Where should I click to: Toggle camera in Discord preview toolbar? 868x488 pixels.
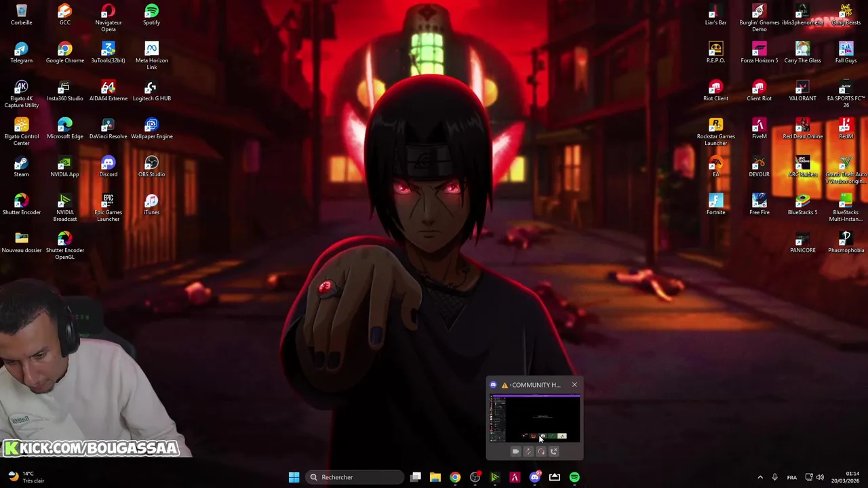(x=515, y=451)
